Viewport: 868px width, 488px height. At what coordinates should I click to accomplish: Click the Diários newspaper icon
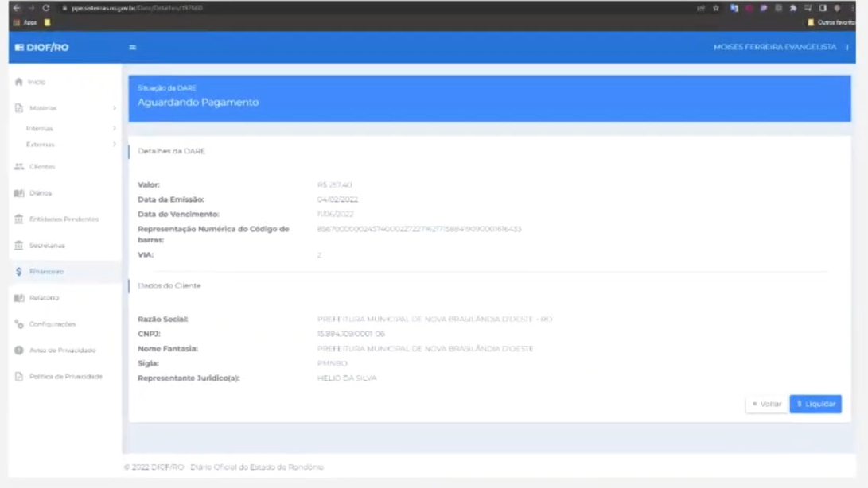click(19, 193)
